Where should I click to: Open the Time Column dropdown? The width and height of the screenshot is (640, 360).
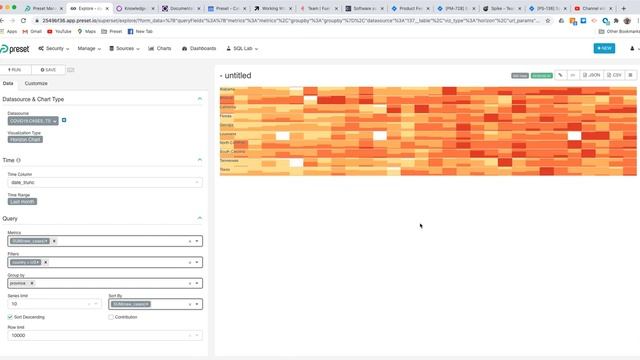tap(105, 182)
